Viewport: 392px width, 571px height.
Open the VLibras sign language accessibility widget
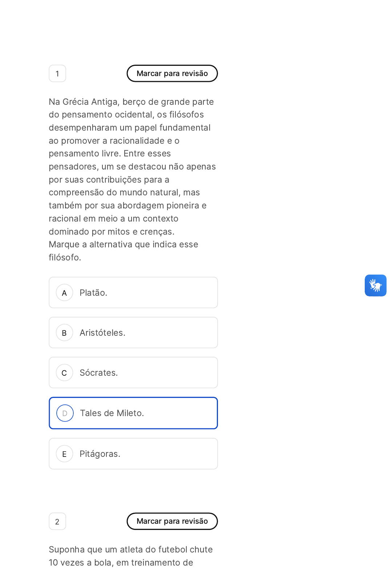(375, 285)
